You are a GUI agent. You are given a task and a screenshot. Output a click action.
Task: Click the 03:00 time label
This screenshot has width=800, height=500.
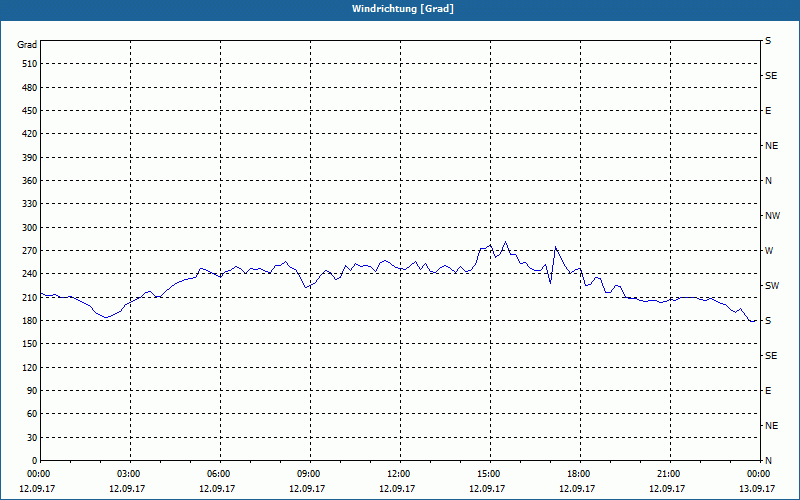click(x=131, y=474)
